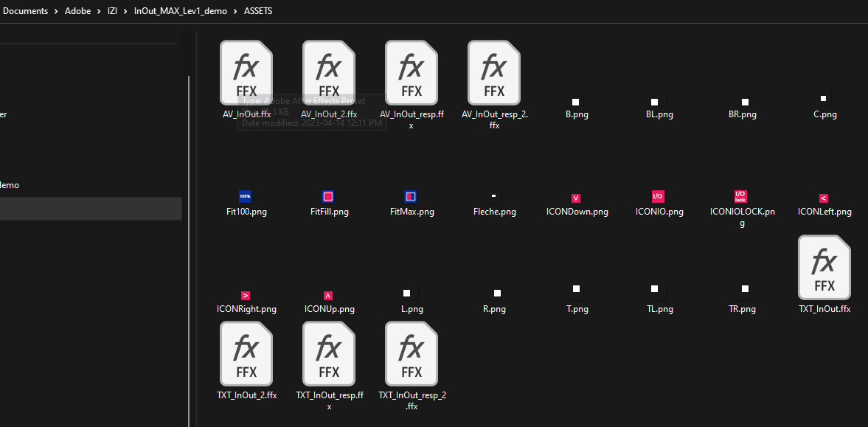Expand the chevron after IZI in breadcrumb

click(125, 11)
